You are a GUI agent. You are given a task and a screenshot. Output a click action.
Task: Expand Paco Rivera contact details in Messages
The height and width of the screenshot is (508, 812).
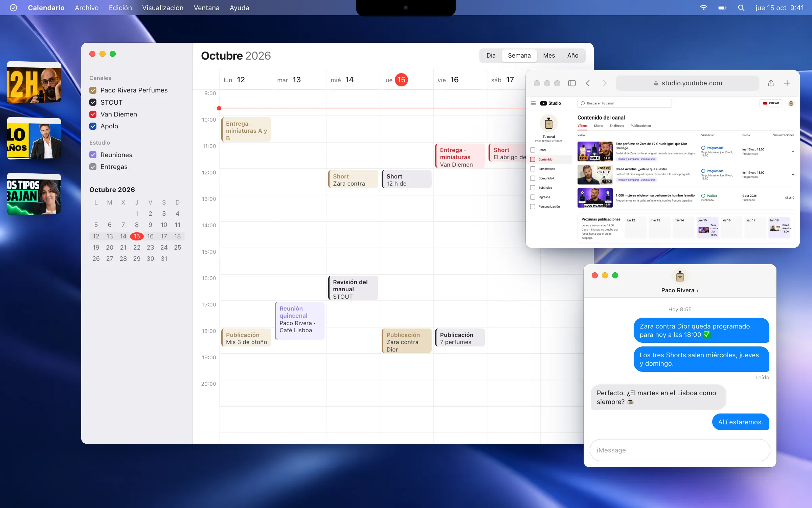[680, 290]
